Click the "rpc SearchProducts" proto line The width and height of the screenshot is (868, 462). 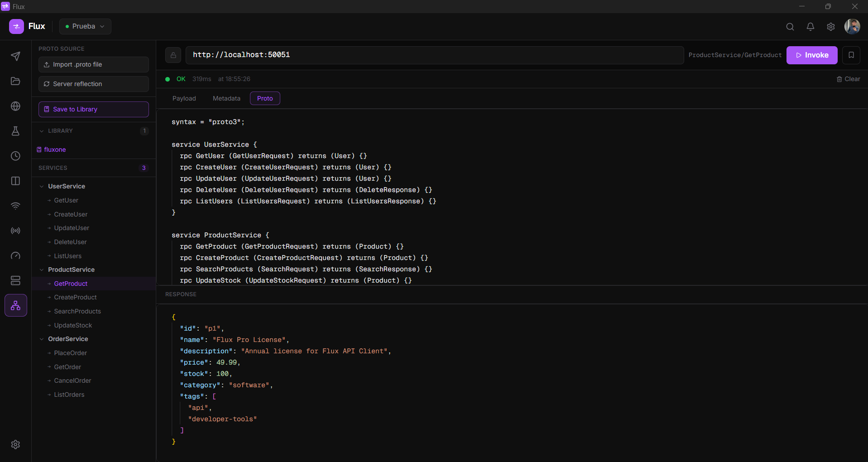306,269
